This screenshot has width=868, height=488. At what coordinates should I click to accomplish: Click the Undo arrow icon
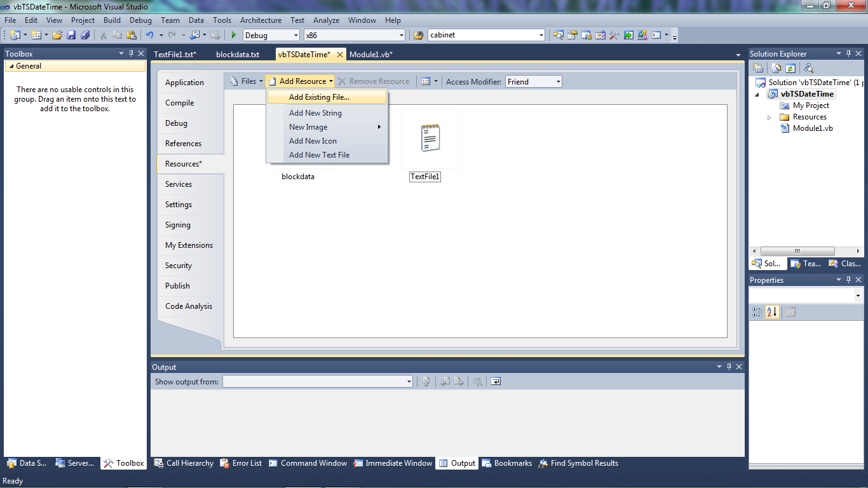(x=149, y=36)
